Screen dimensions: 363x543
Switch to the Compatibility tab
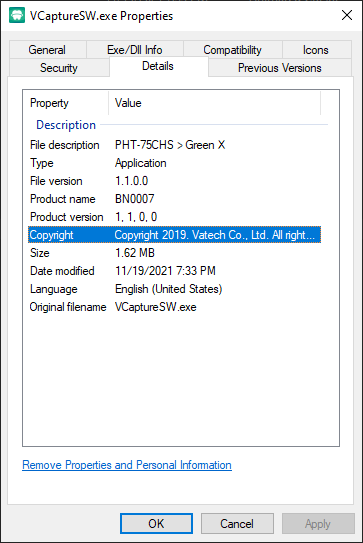click(232, 50)
